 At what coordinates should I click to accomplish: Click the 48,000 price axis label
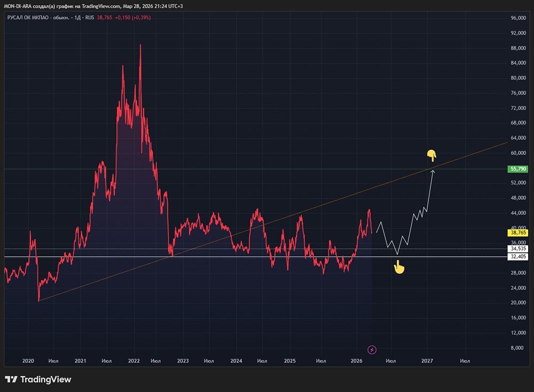(x=519, y=198)
